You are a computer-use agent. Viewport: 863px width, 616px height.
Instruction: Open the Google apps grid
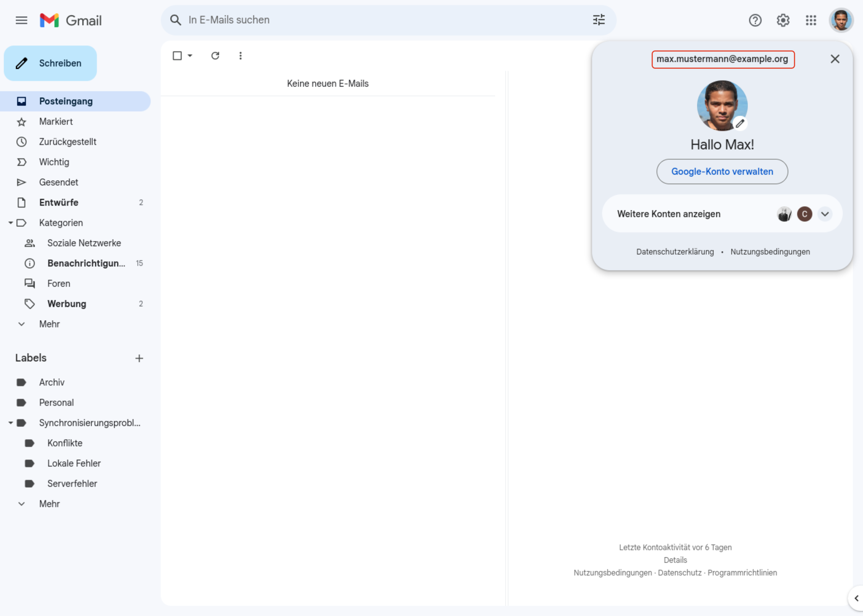pos(811,20)
